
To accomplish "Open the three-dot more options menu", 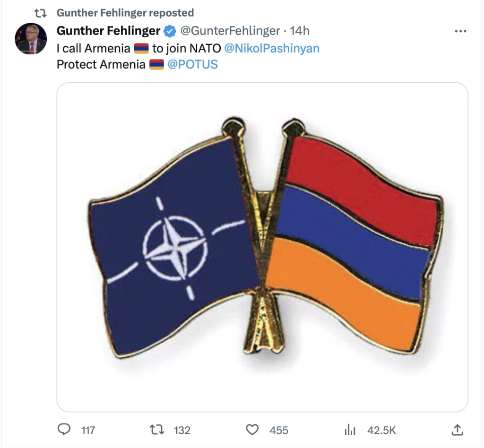I will pyautogui.click(x=460, y=31).
